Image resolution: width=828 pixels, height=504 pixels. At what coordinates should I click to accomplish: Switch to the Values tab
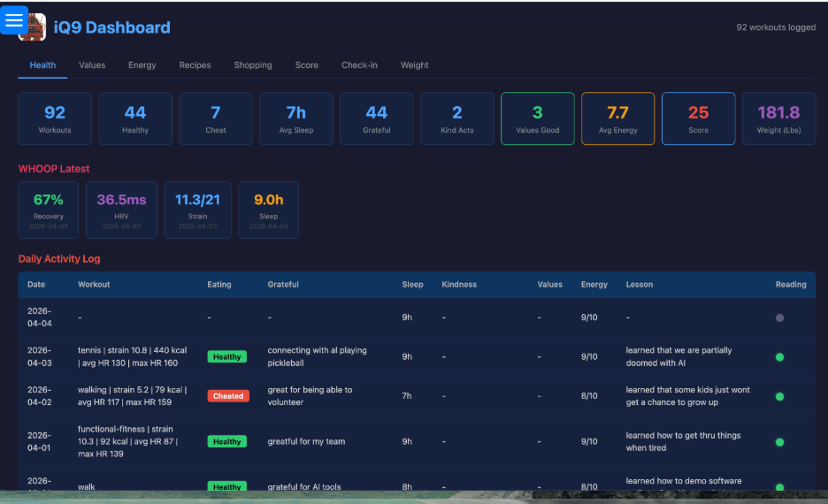[92, 65]
